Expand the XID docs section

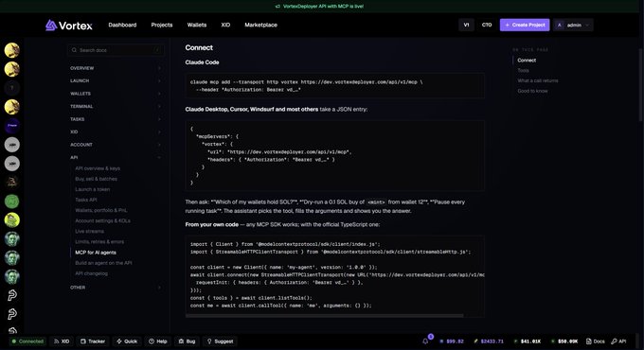pos(115,132)
